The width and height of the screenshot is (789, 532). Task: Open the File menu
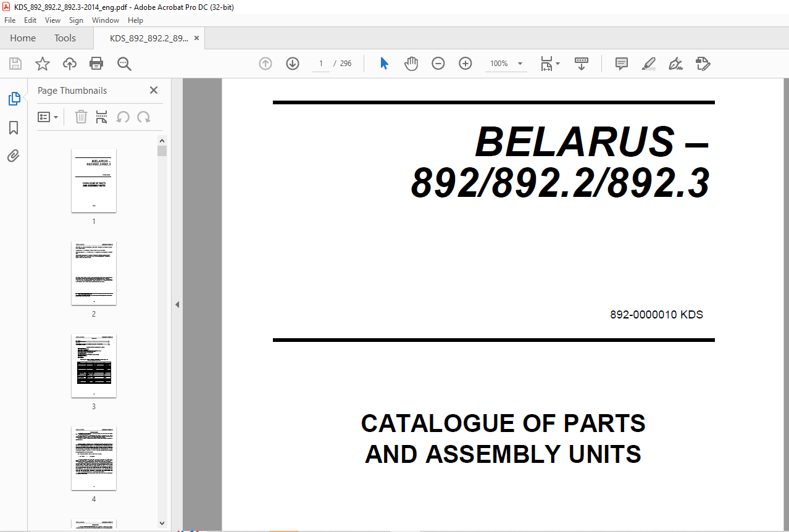(10, 20)
